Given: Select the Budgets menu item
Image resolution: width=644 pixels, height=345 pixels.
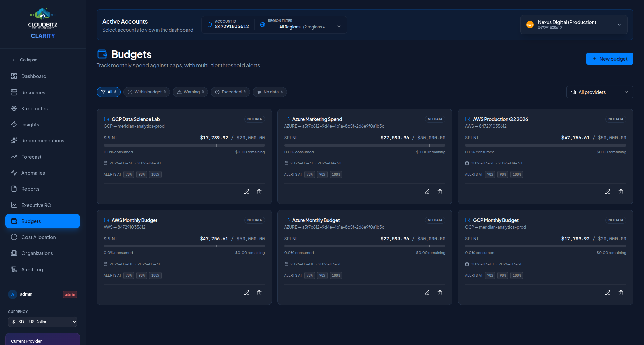Looking at the screenshot, I should tap(43, 221).
